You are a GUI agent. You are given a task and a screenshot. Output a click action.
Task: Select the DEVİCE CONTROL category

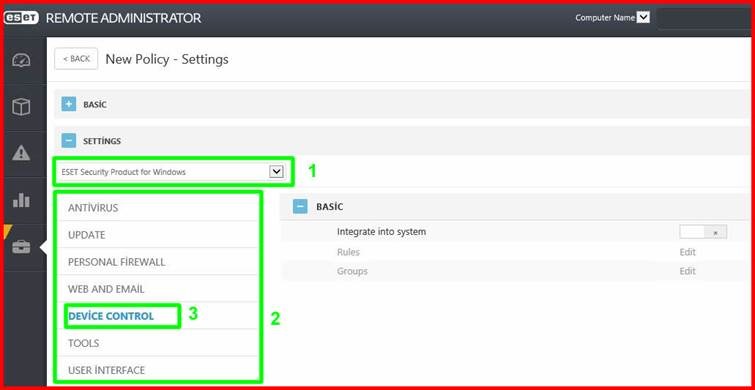point(158,316)
